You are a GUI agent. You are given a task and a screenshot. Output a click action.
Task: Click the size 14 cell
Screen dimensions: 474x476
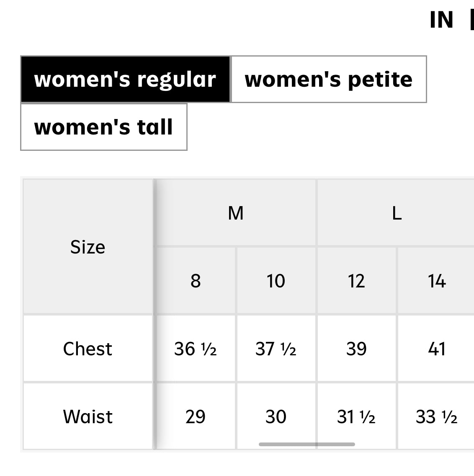point(436,281)
